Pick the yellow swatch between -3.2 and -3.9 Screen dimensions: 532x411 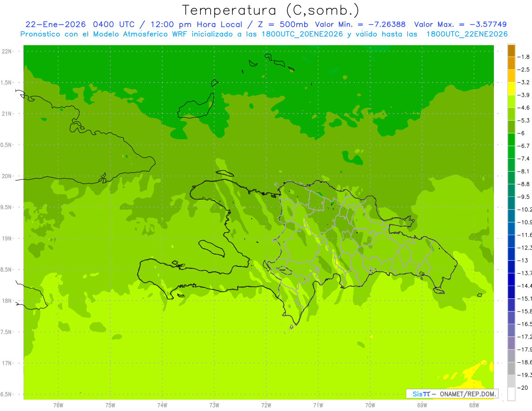tap(511, 89)
